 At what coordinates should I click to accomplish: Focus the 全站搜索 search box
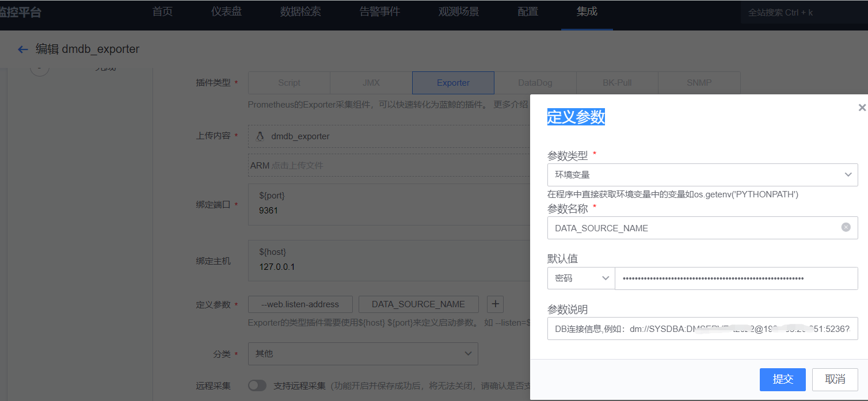coord(803,12)
